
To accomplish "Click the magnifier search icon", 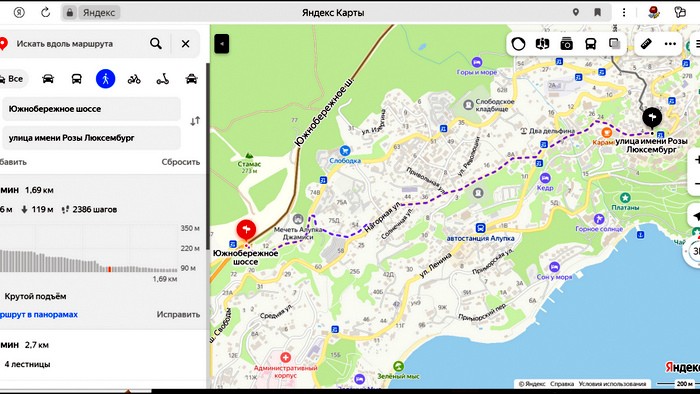I will (x=156, y=44).
